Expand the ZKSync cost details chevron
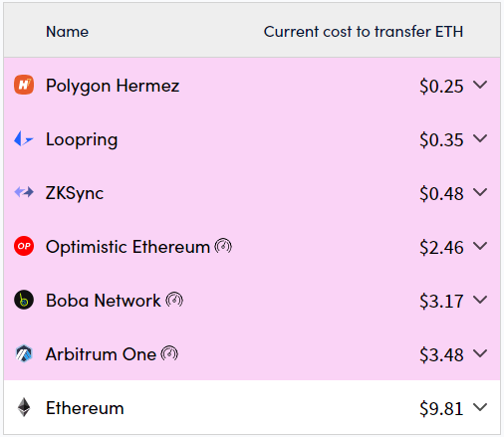Viewport: 504px width, 437px height. (x=480, y=192)
